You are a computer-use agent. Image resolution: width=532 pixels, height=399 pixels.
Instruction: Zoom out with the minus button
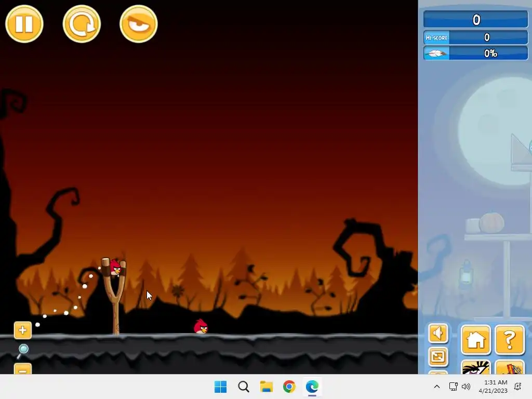[x=23, y=369]
